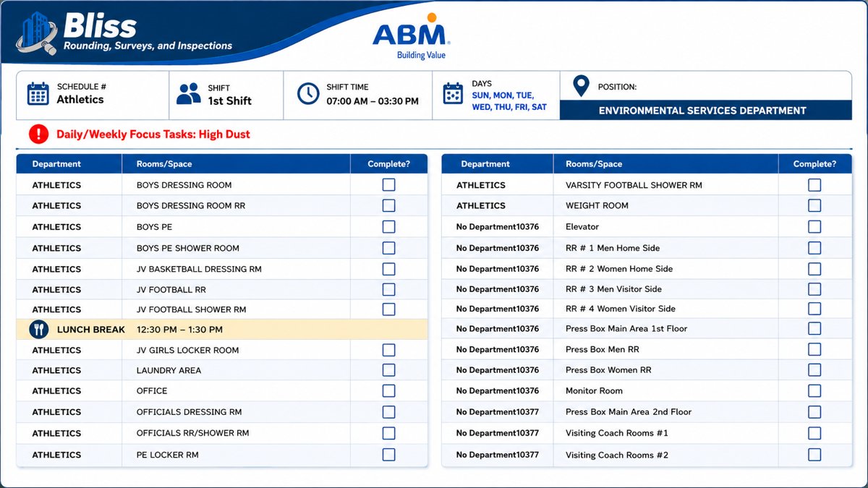Check RR # 2 Women Home Side box
The width and height of the screenshot is (868, 488).
coord(814,269)
